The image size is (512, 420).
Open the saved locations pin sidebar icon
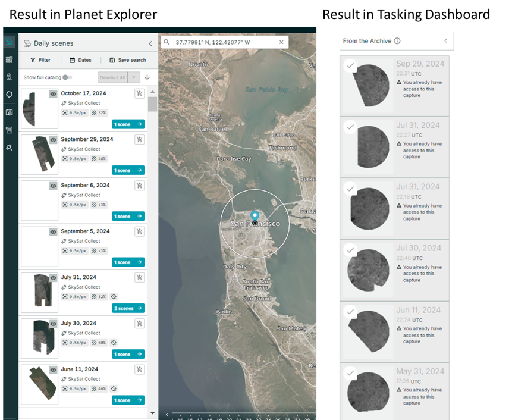tap(9, 77)
